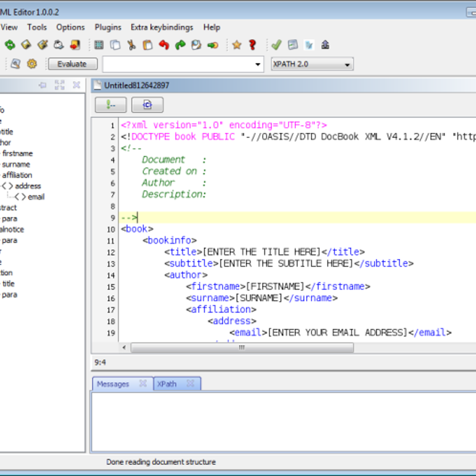476x476 pixels.
Task: Click the cut scissors icon
Action: point(131,45)
